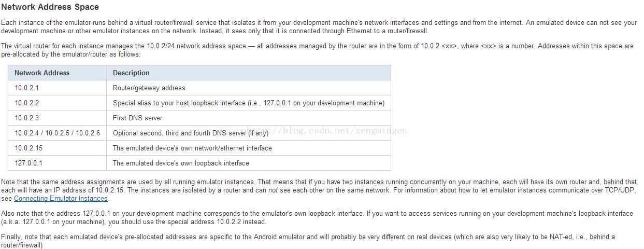Click the 10.0.2.4 / 10.0.2.5 / 10.0.2.6 cell

tap(57, 133)
